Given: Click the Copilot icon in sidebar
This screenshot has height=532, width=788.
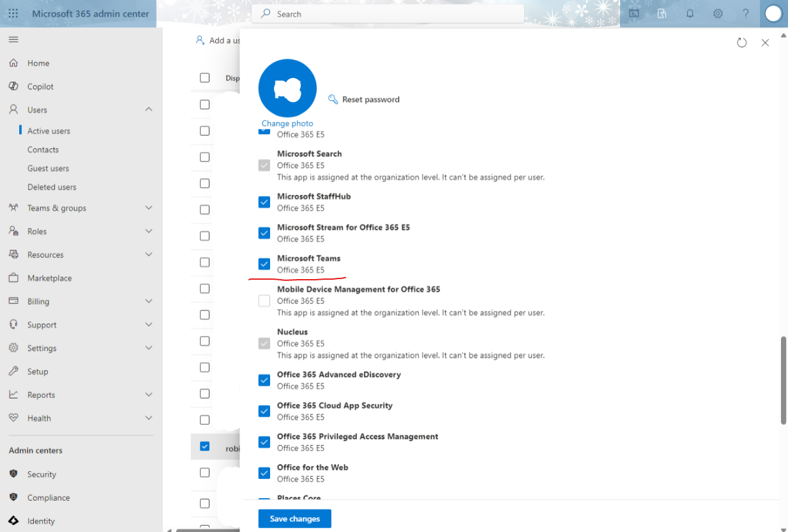Looking at the screenshot, I should (13, 86).
